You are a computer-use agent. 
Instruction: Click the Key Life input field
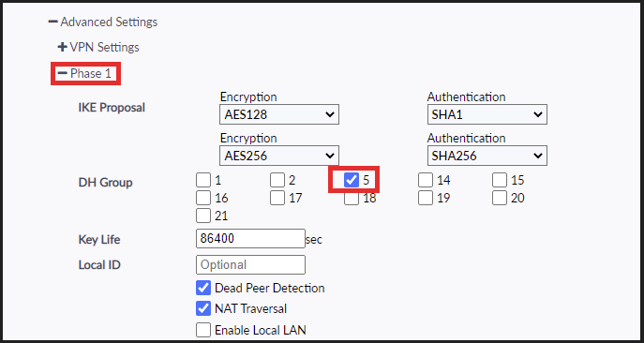click(x=250, y=239)
